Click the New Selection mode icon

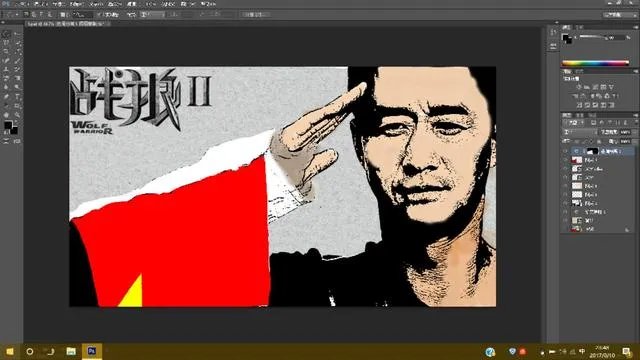coord(26,15)
